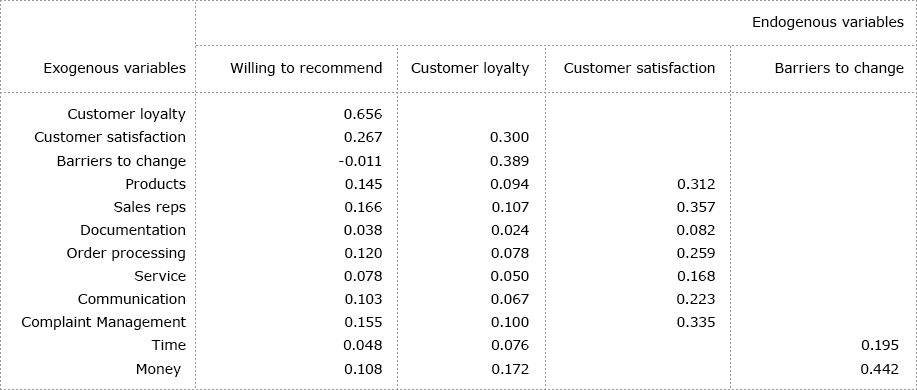
Task: Select the Barriers to change column header
Action: point(839,68)
